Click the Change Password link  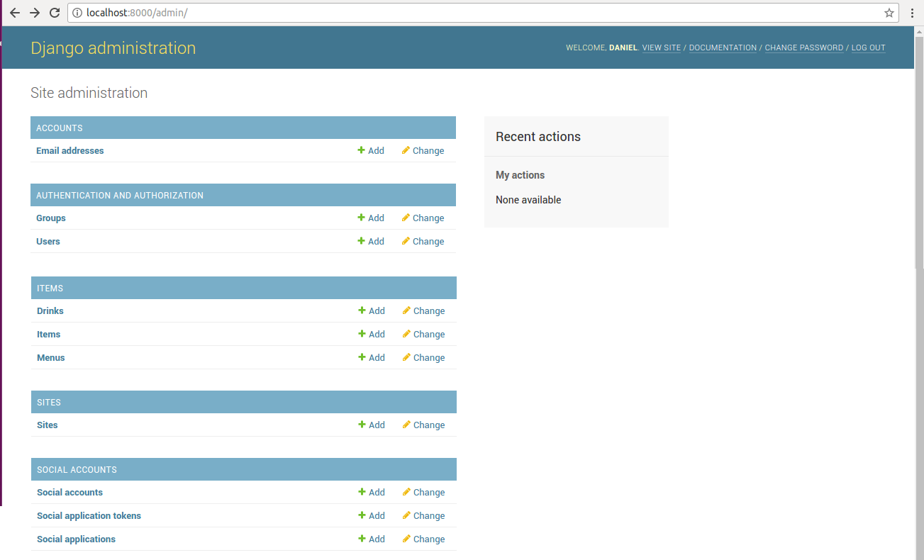click(804, 47)
